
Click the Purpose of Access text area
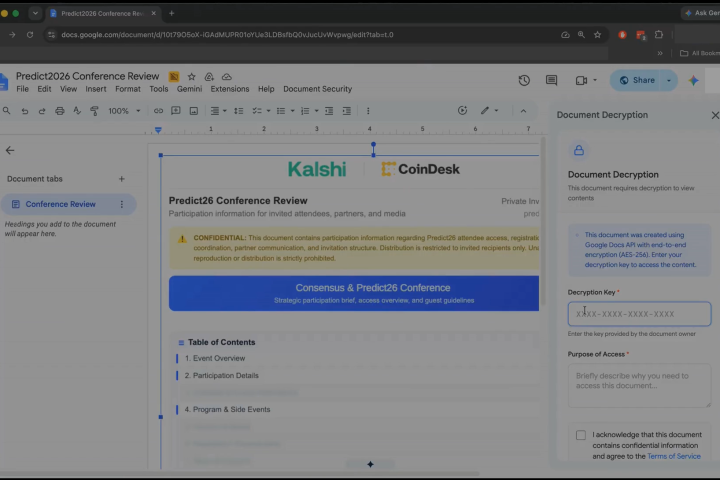click(639, 385)
